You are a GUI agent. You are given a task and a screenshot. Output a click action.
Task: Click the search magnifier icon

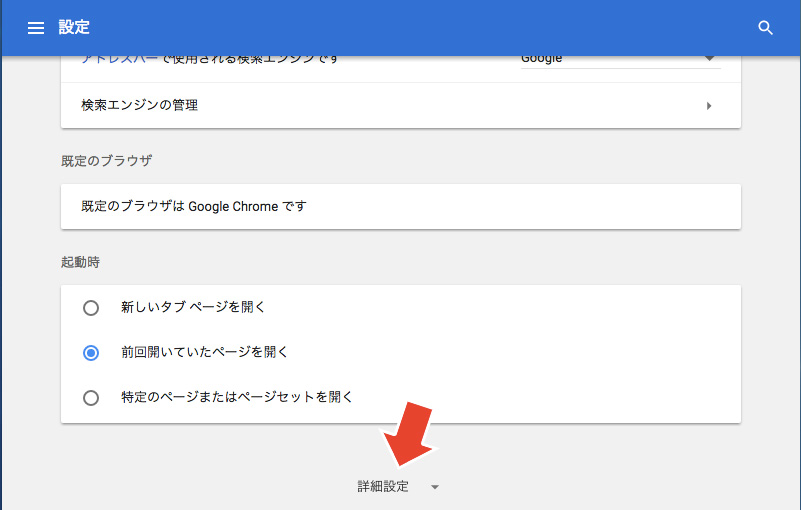(766, 28)
